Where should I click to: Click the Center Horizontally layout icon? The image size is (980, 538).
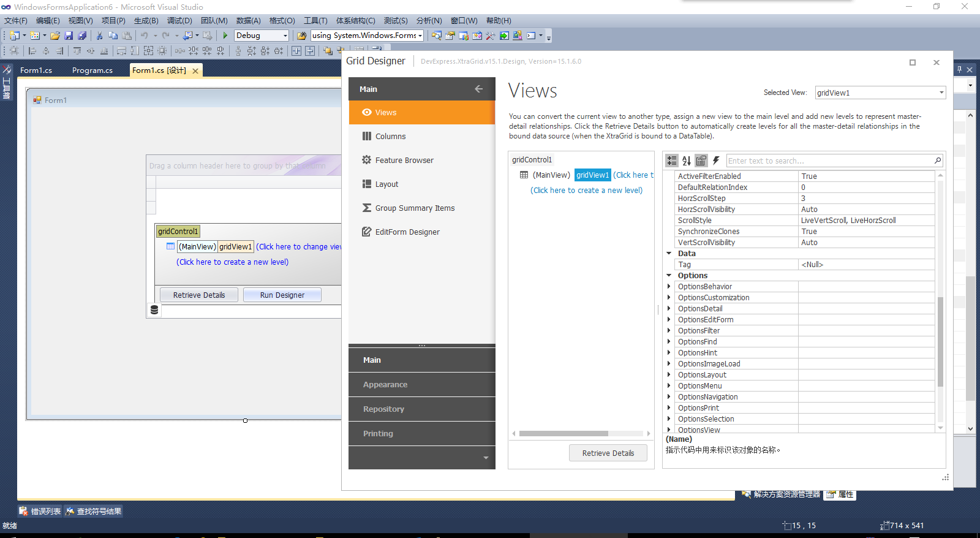[296, 51]
